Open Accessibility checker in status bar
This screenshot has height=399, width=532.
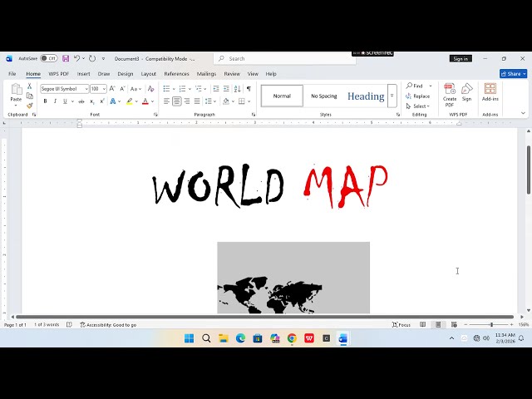[108, 325]
